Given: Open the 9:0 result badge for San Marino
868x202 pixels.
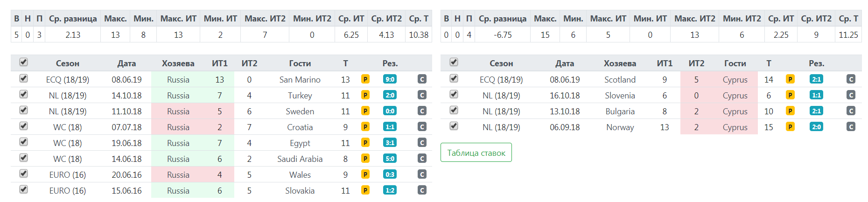Looking at the screenshot, I should [x=390, y=79].
